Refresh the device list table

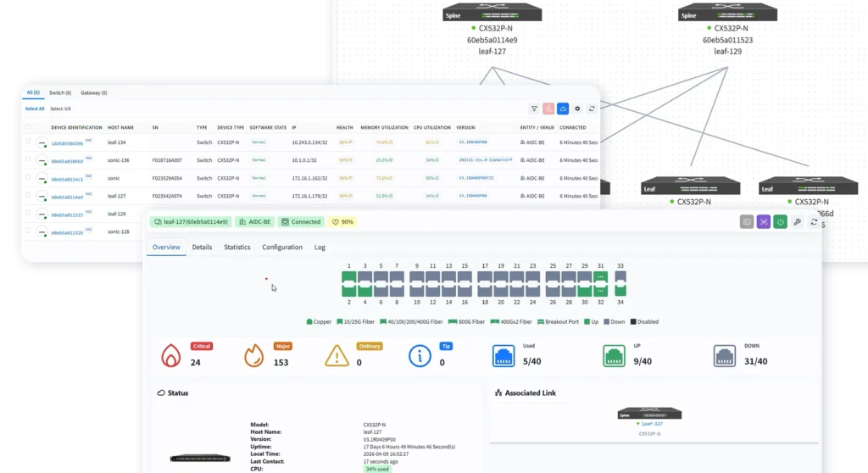[x=592, y=109]
